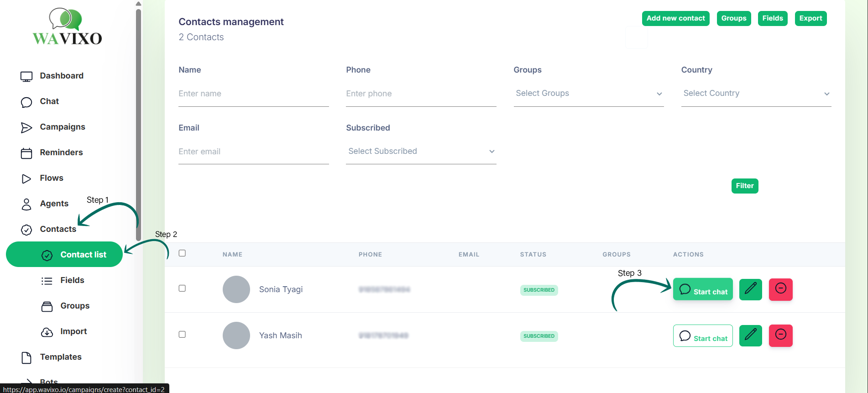The height and width of the screenshot is (393, 868).
Task: Open the Import submenu item
Action: (x=73, y=331)
